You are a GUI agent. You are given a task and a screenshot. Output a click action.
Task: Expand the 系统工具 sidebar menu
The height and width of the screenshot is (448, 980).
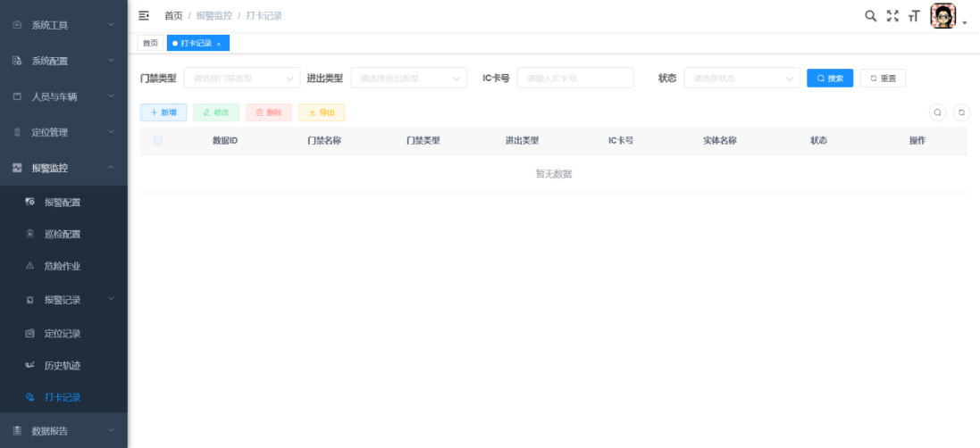tap(63, 25)
